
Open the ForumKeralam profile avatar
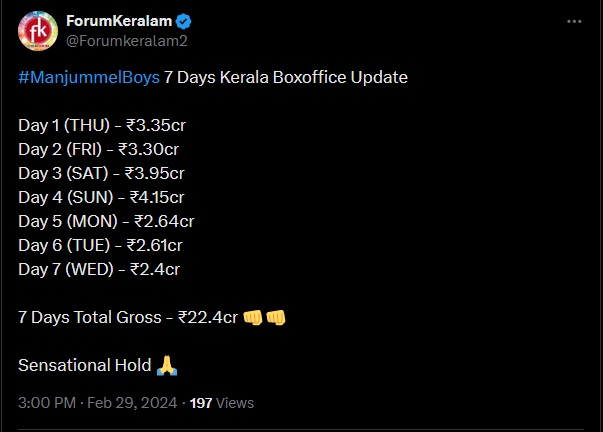[x=38, y=31]
